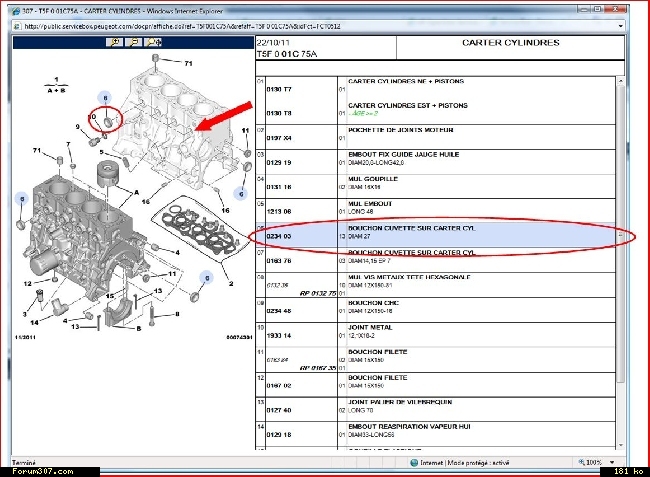The width and height of the screenshot is (650, 477).
Task: Open the address bar dropdown arrow
Action: pos(621,27)
